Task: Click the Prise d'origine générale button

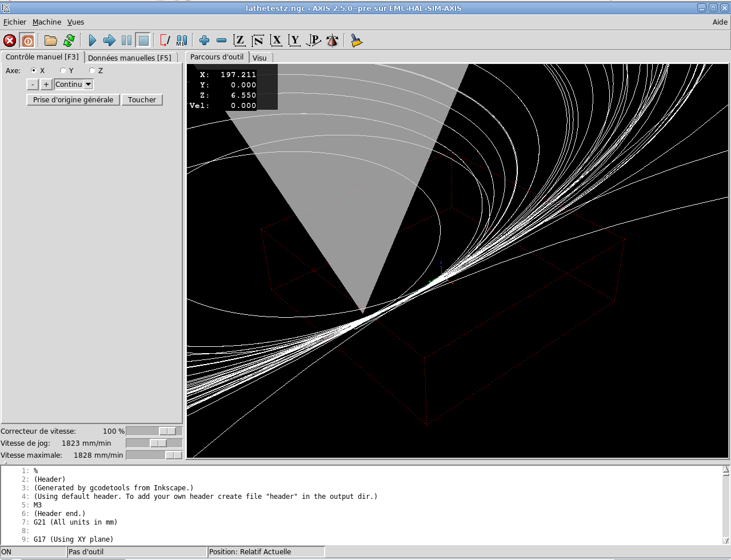Action: click(x=73, y=100)
